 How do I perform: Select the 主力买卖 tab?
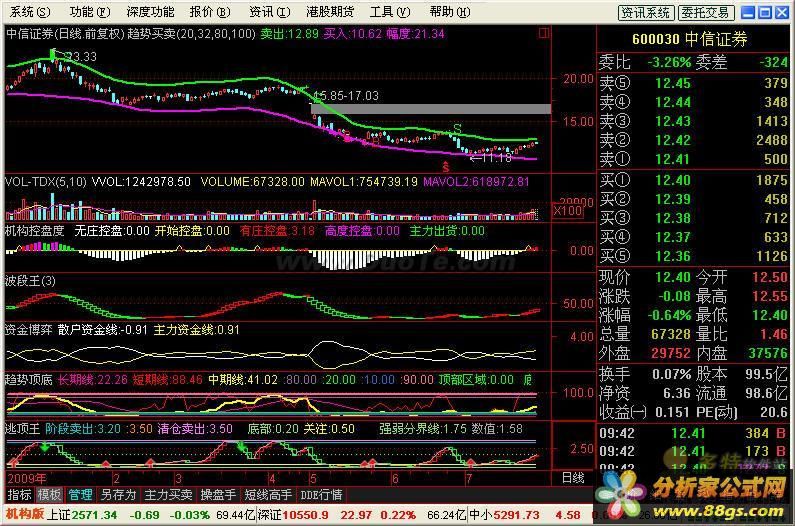tap(168, 495)
